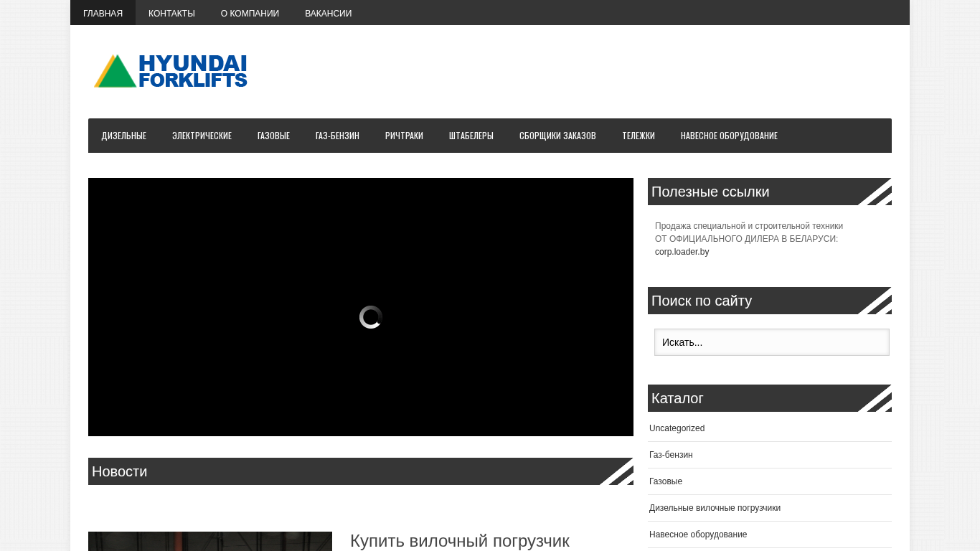Navigate to the Ричтраки section
This screenshot has width=980, height=551.
[404, 136]
